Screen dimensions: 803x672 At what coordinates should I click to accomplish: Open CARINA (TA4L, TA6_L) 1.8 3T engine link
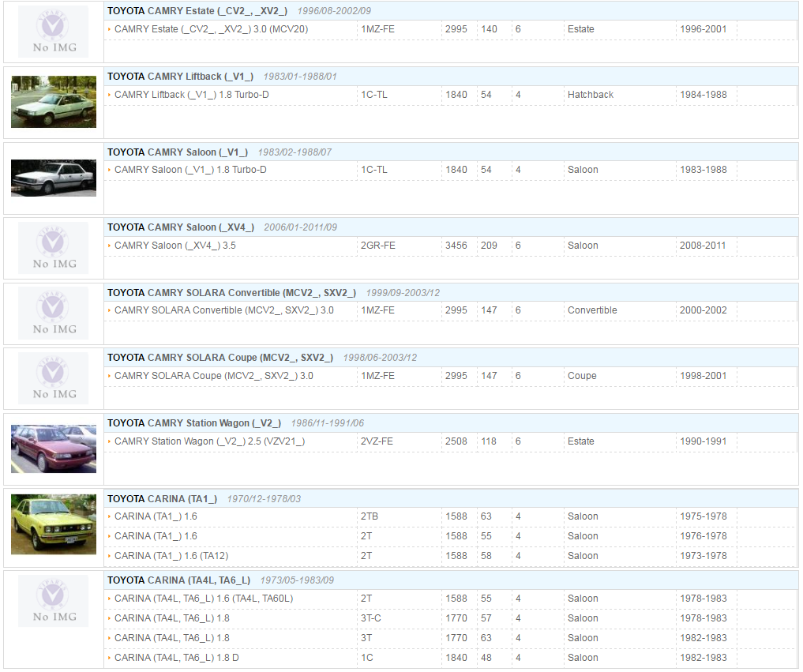(x=171, y=638)
